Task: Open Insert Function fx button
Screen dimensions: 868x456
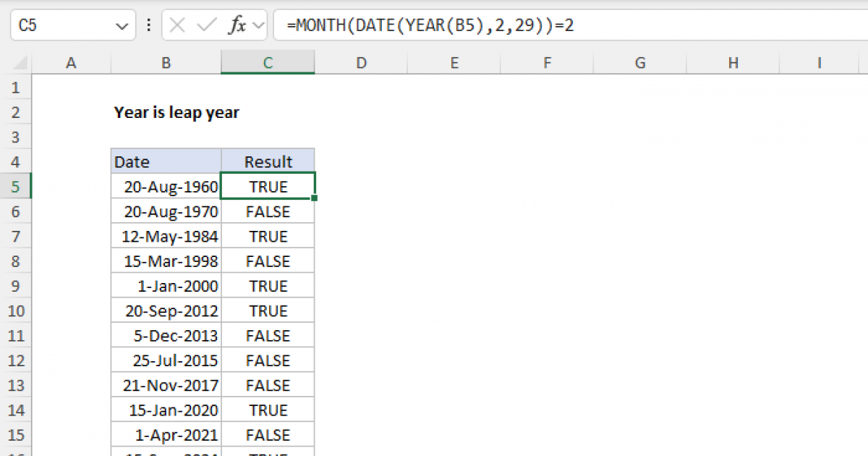Action: point(237,26)
